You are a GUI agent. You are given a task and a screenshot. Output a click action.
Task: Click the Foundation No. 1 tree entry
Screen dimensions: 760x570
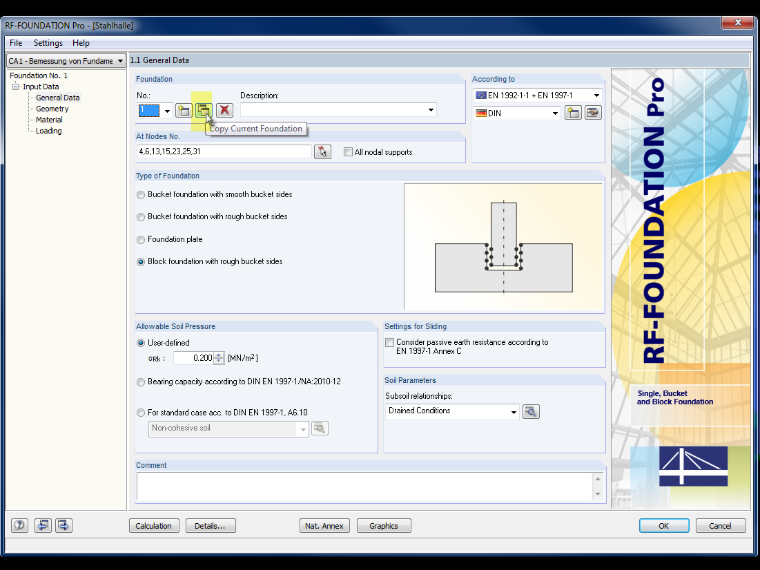[x=39, y=76]
